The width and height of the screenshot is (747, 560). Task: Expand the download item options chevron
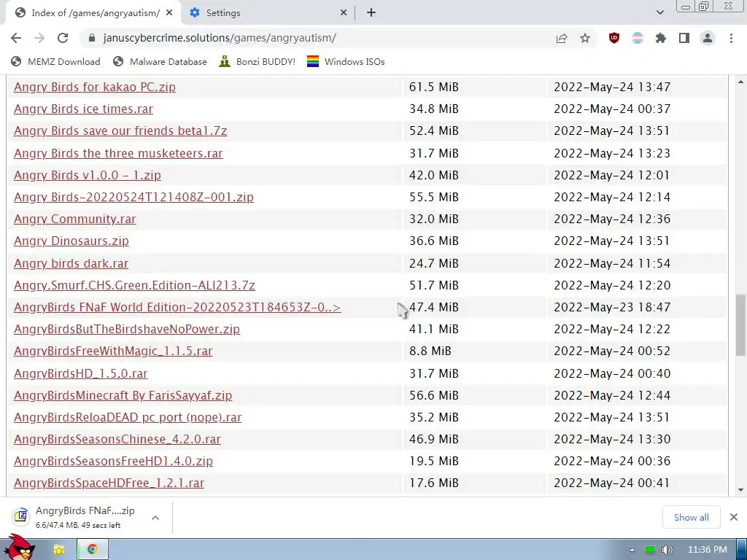tap(155, 518)
